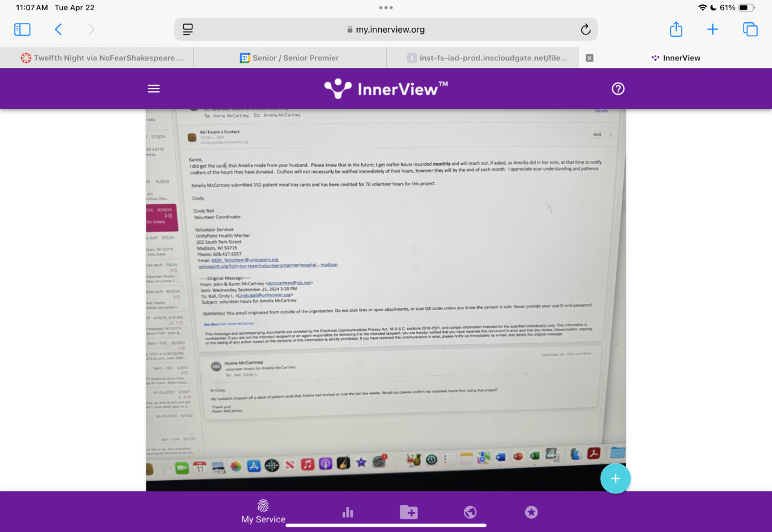The image size is (772, 532).
Task: Reload the InnerView page
Action: click(x=585, y=29)
